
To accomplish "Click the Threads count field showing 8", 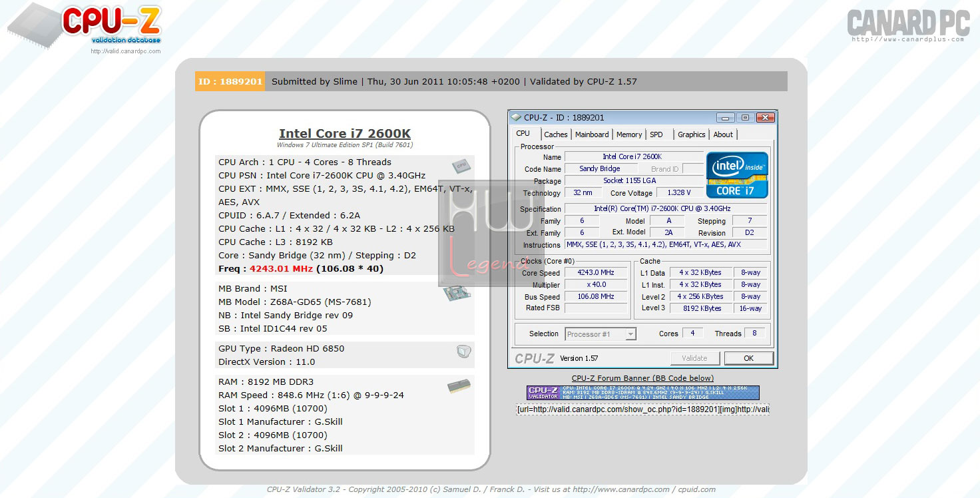I will pos(754,334).
